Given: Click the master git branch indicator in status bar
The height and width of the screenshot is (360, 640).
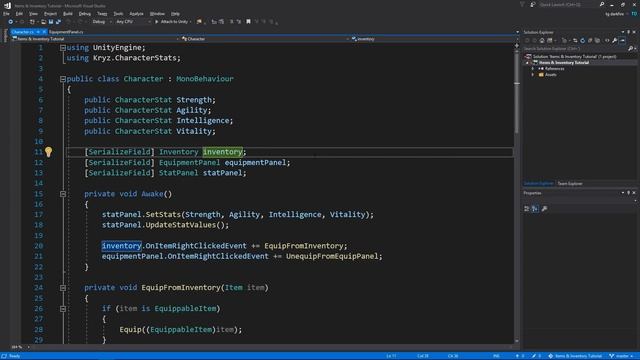Looking at the screenshot, I should click(x=621, y=356).
